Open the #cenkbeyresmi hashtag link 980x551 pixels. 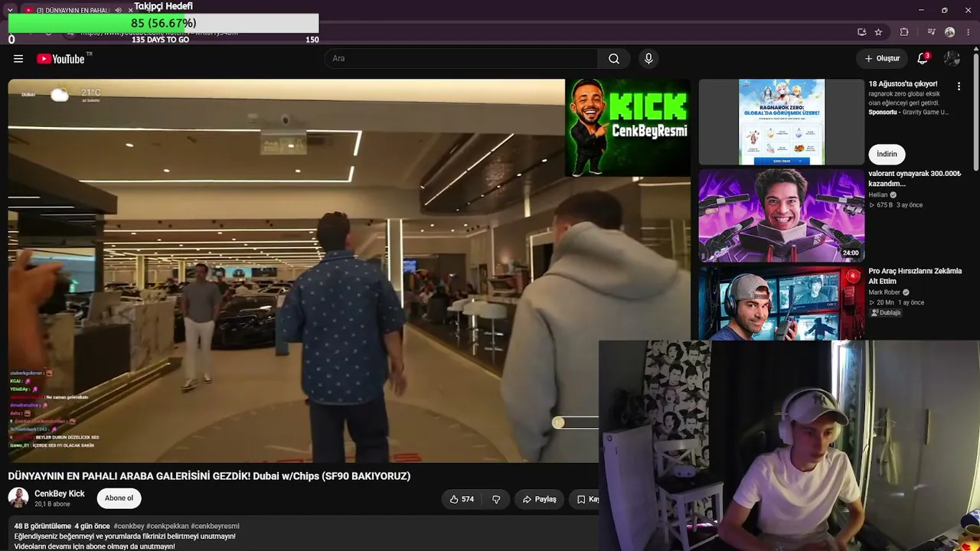pyautogui.click(x=215, y=527)
